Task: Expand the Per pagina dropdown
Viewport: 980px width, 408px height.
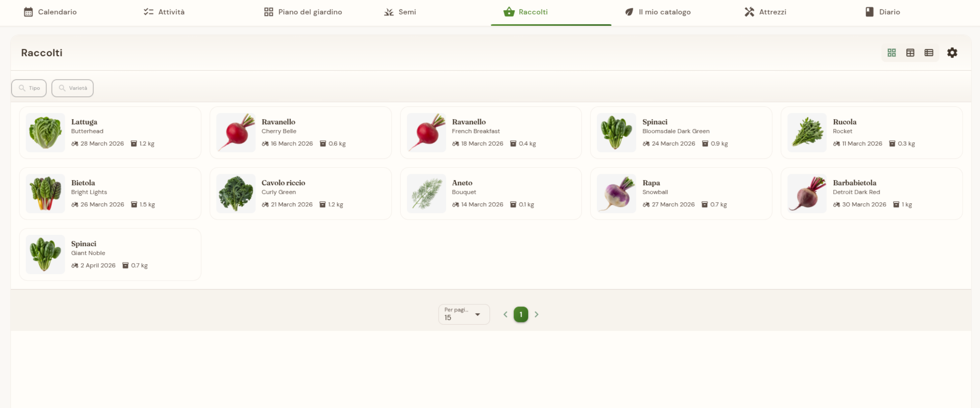Action: coord(464,314)
